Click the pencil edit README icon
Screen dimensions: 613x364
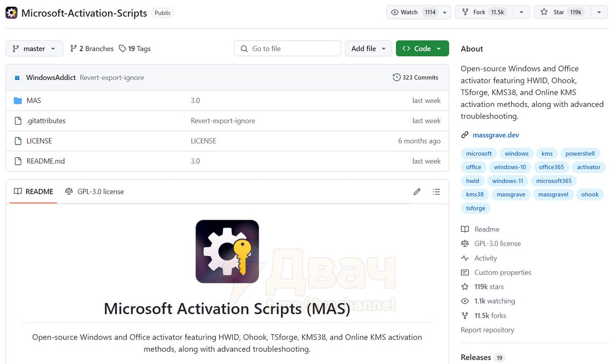point(417,192)
